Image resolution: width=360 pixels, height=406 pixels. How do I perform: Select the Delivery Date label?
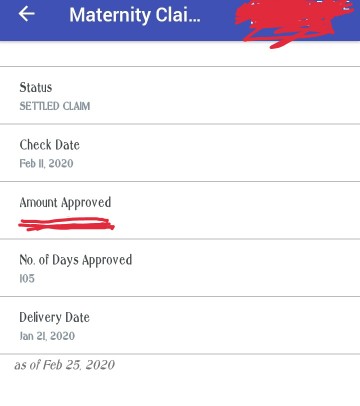pos(54,317)
